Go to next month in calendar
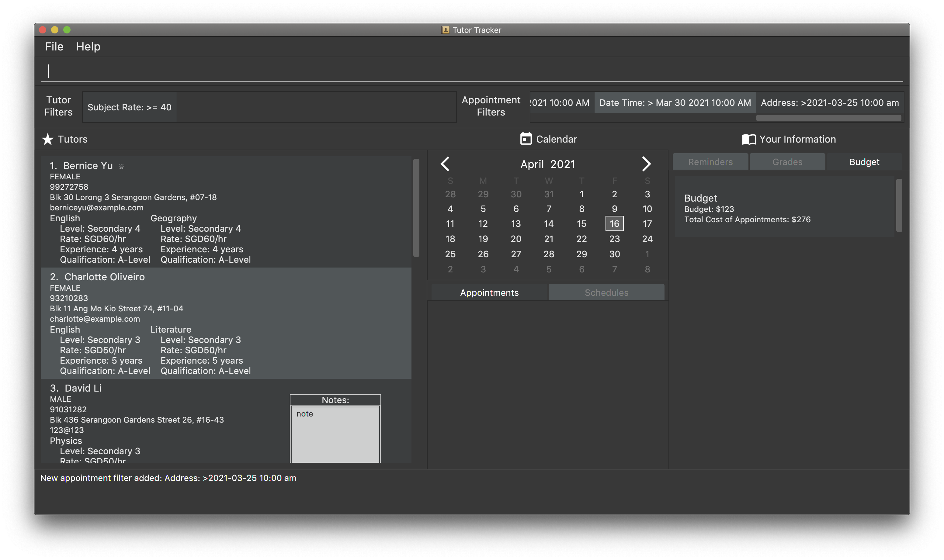944x560 pixels. pos(646,164)
